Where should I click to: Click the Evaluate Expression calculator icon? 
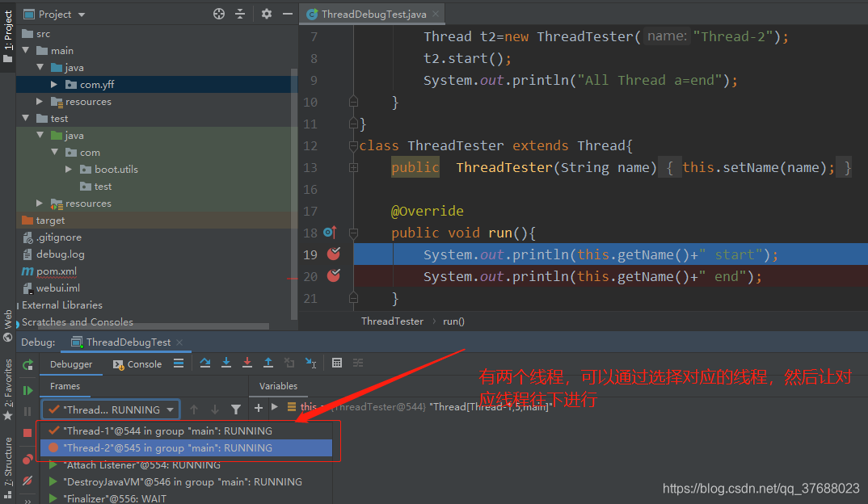coord(336,363)
